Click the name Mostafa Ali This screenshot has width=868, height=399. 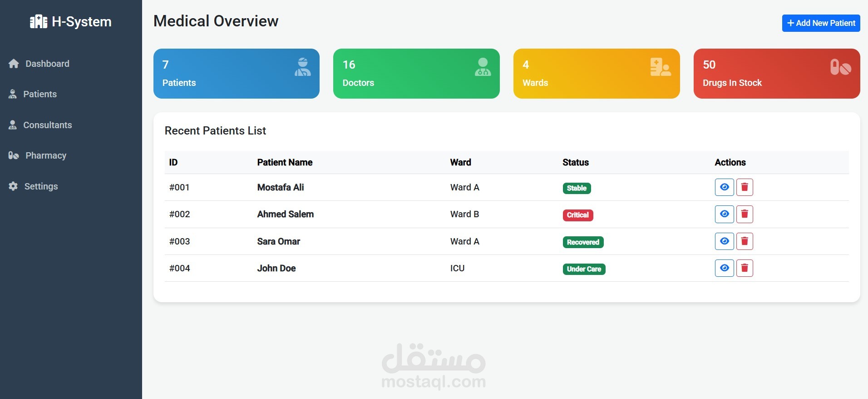[281, 187]
